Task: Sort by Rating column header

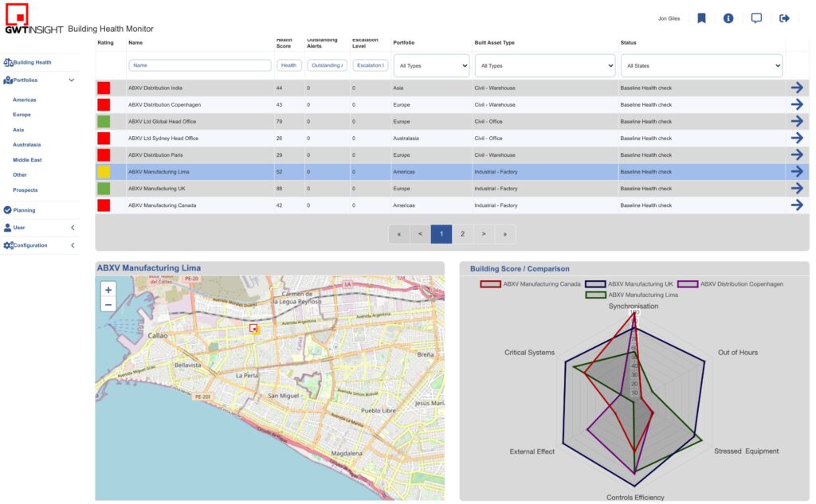Action: (105, 43)
